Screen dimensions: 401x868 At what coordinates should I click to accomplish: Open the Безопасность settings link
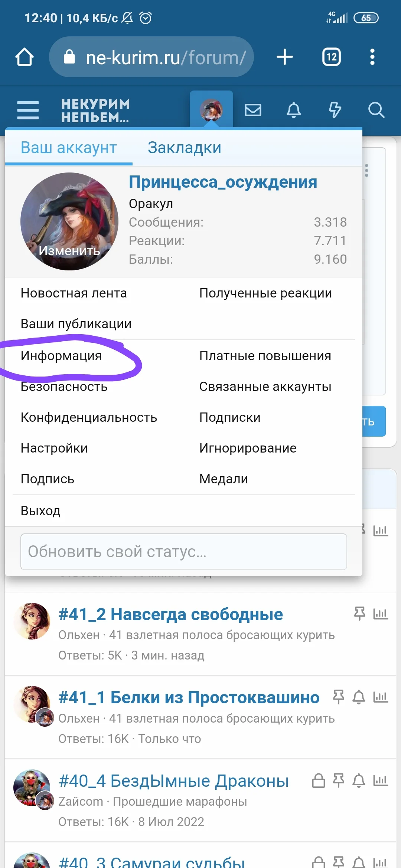pos(64,387)
